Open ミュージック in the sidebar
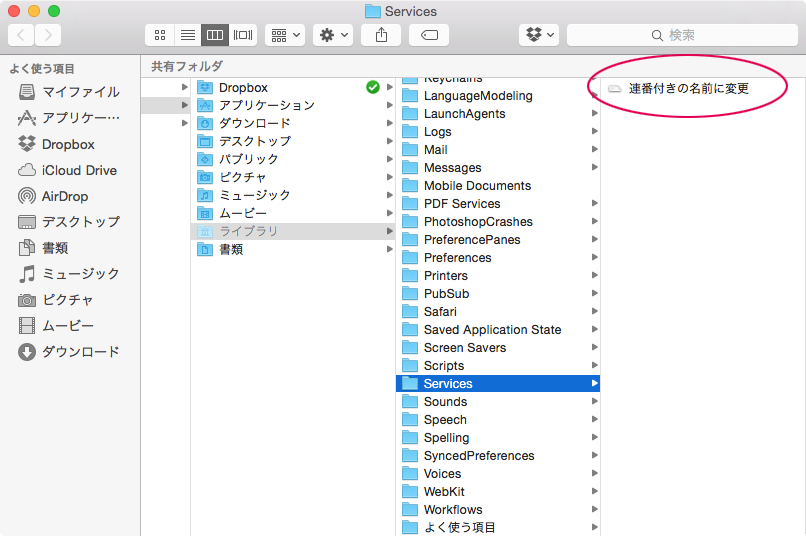 pyautogui.click(x=69, y=274)
